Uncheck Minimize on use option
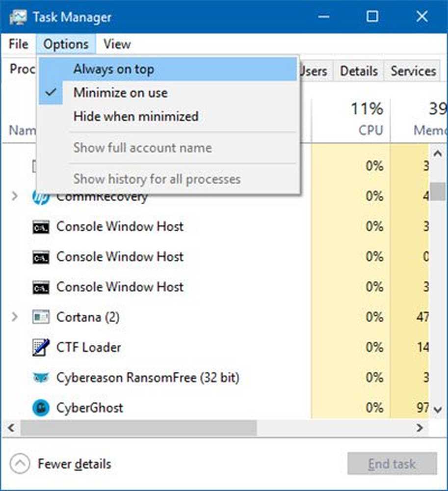 coord(120,93)
